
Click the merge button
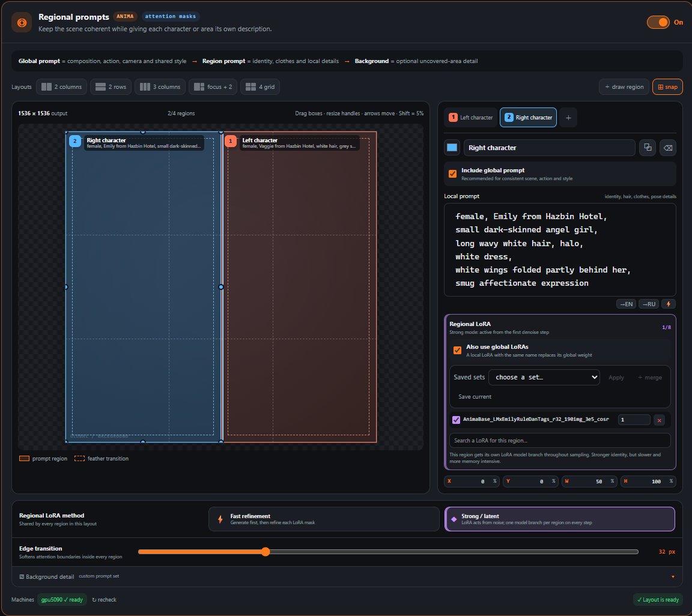(650, 378)
